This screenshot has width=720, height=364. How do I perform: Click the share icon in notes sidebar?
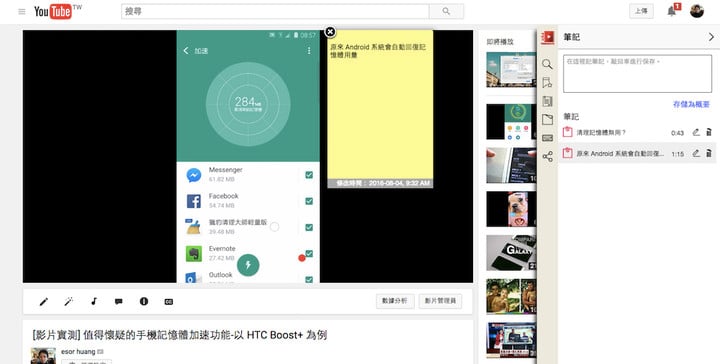[547, 157]
